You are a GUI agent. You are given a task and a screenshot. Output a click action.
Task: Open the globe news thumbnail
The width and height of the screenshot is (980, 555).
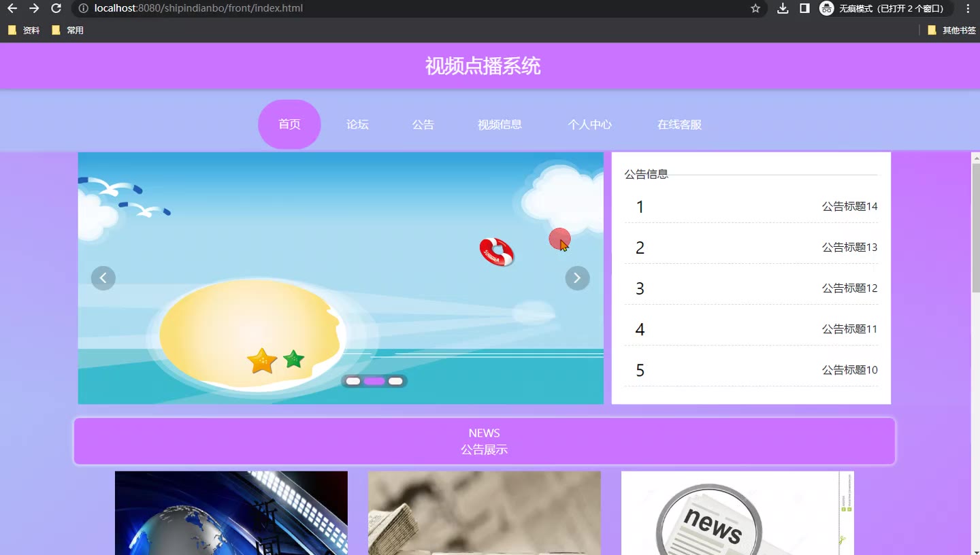(231, 513)
